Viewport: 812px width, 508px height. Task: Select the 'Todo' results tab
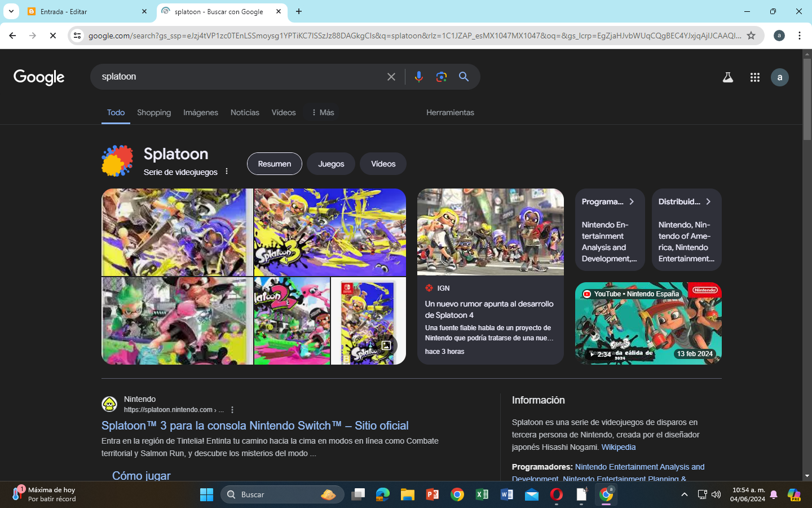tap(116, 112)
